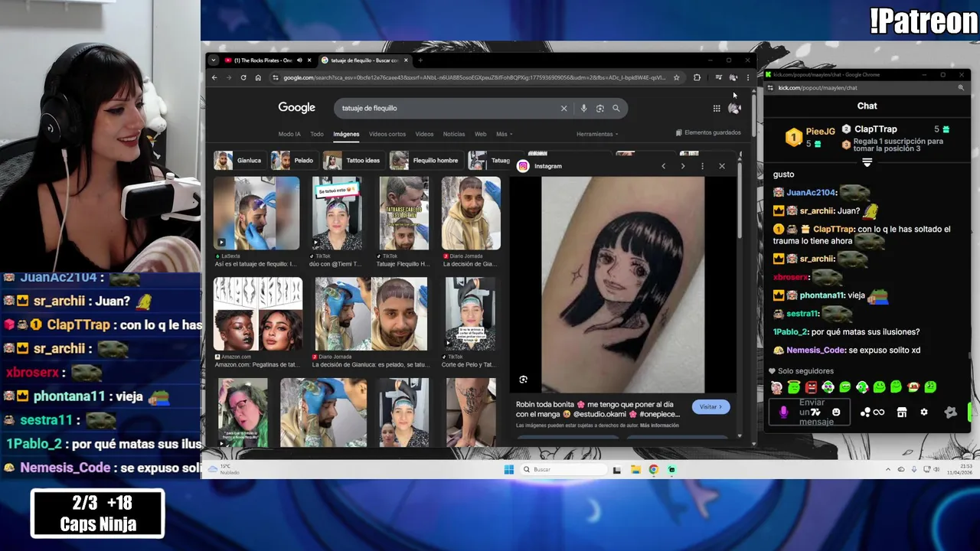
Task: Open the Google apps grid
Action: (x=717, y=108)
